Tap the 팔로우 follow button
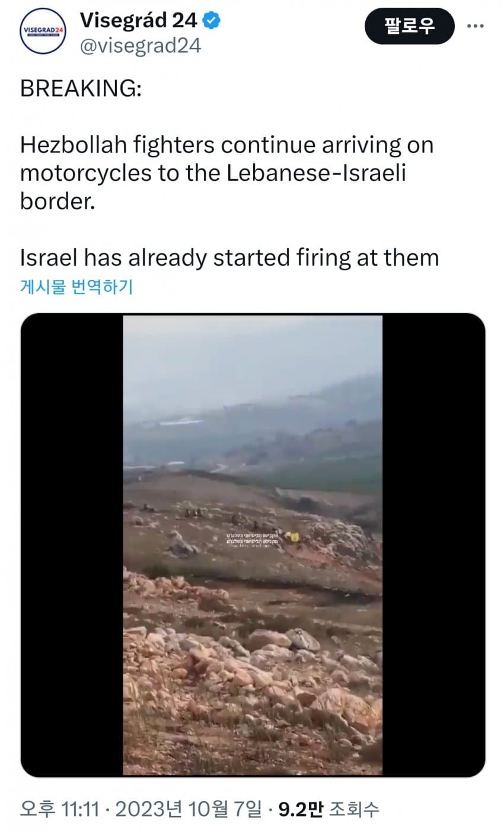504x832 pixels. [409, 26]
